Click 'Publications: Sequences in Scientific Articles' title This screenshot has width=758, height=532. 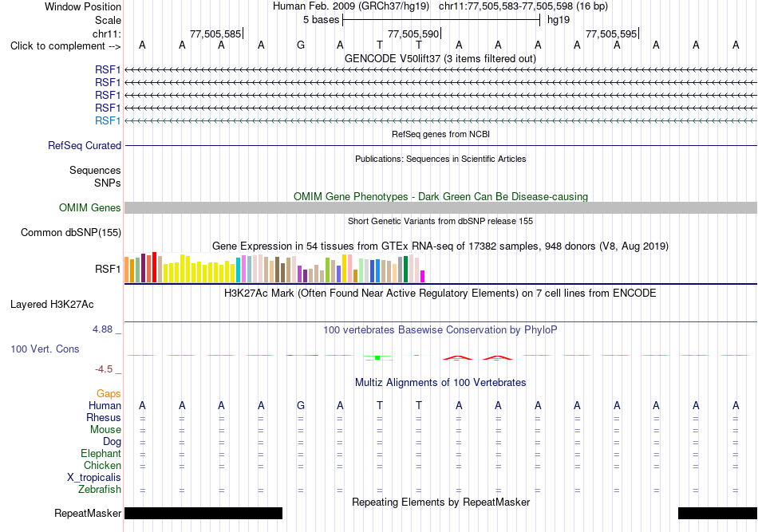point(440,159)
